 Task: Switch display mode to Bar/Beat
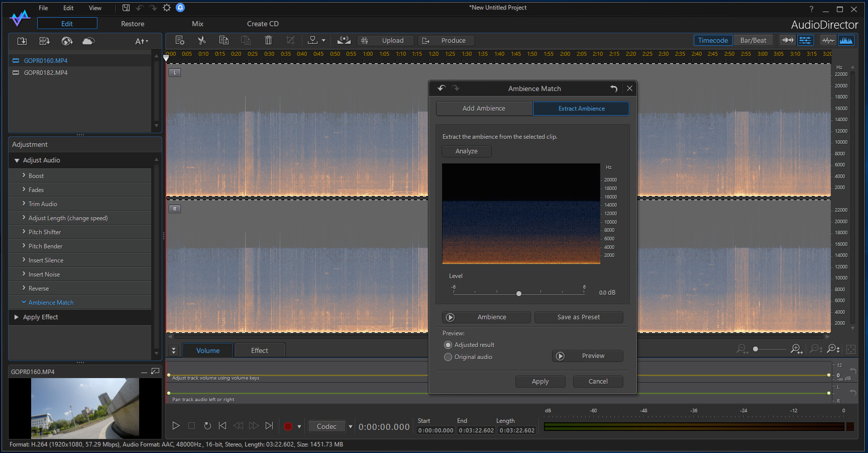point(753,40)
